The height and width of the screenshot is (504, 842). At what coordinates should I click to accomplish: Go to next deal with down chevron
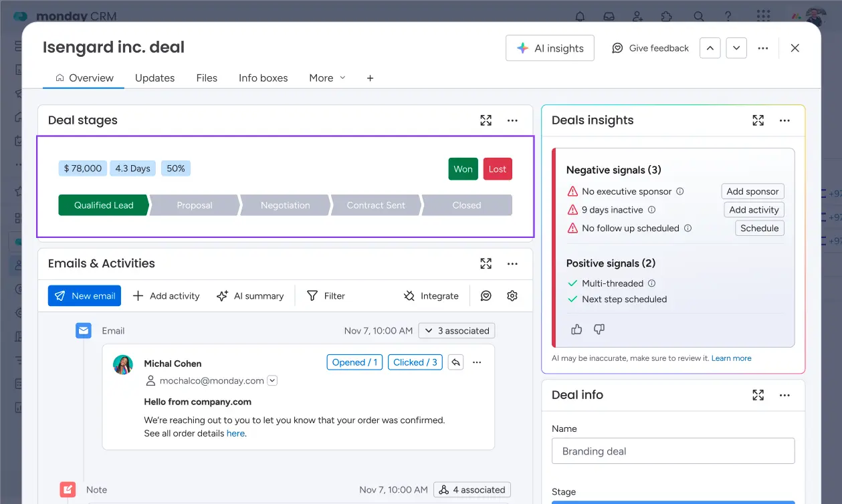(x=736, y=48)
